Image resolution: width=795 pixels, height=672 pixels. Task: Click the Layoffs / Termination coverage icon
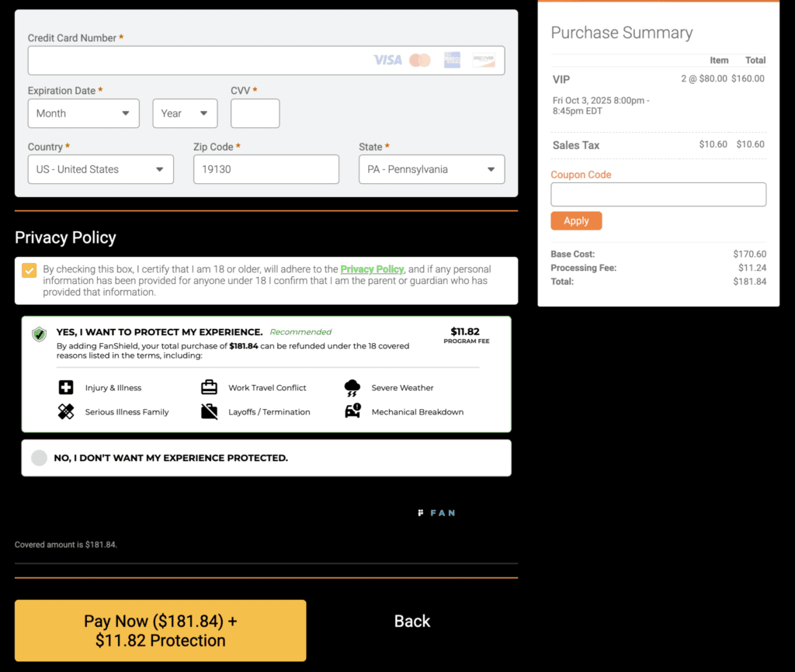(208, 411)
